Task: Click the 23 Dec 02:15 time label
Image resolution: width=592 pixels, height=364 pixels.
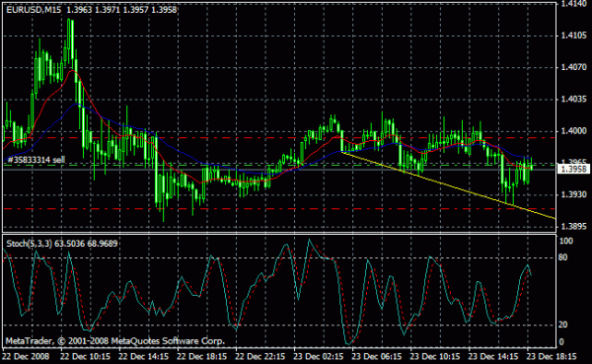Action: click(319, 356)
